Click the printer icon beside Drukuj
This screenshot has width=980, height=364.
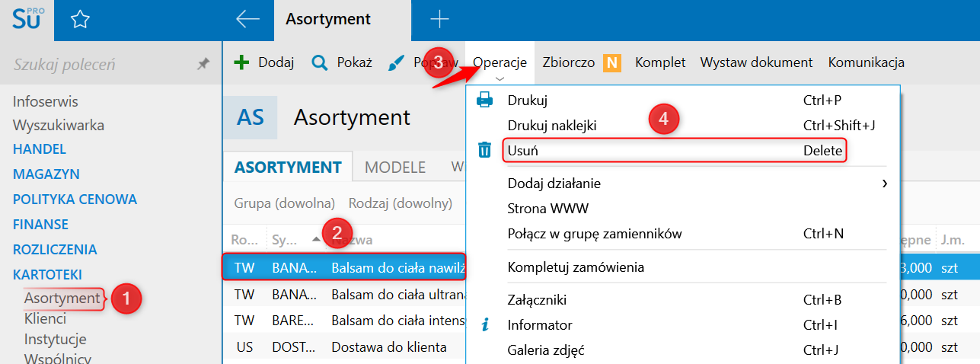click(484, 100)
